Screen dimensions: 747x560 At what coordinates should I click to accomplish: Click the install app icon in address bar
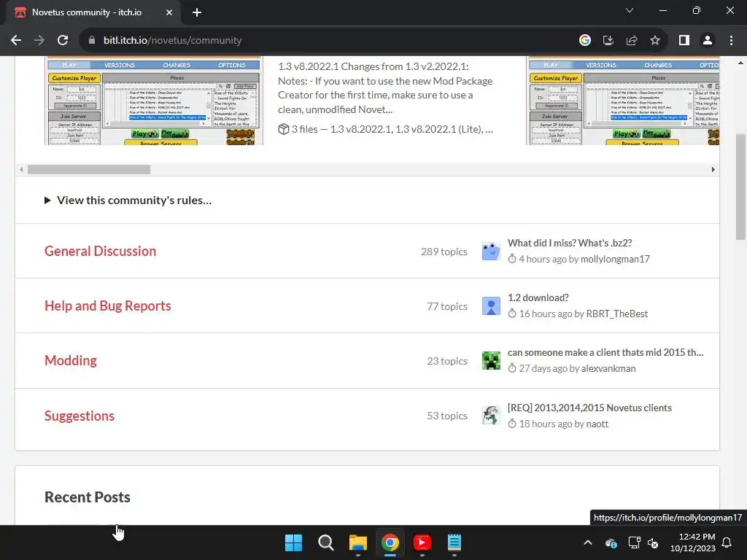pos(608,41)
